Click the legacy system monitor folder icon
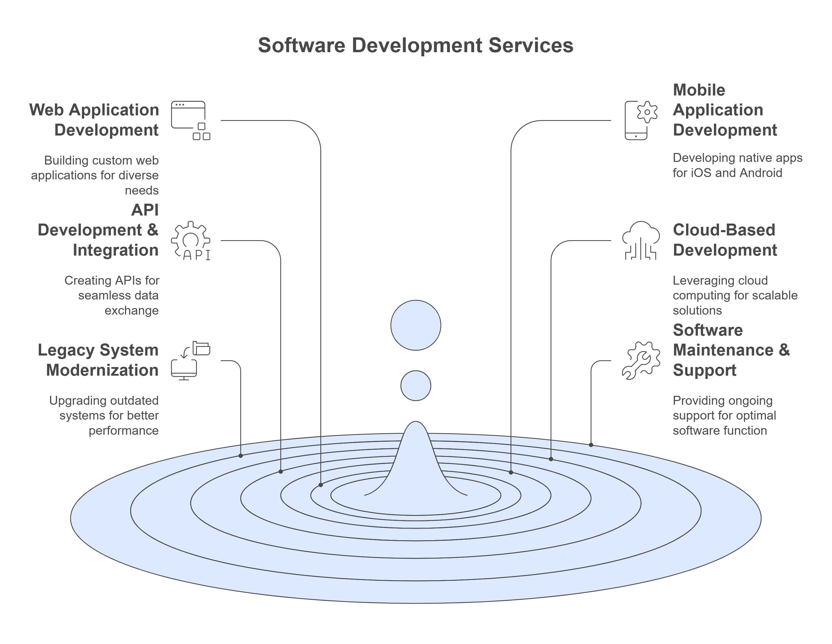Viewport: 832px width, 644px height. click(x=190, y=360)
